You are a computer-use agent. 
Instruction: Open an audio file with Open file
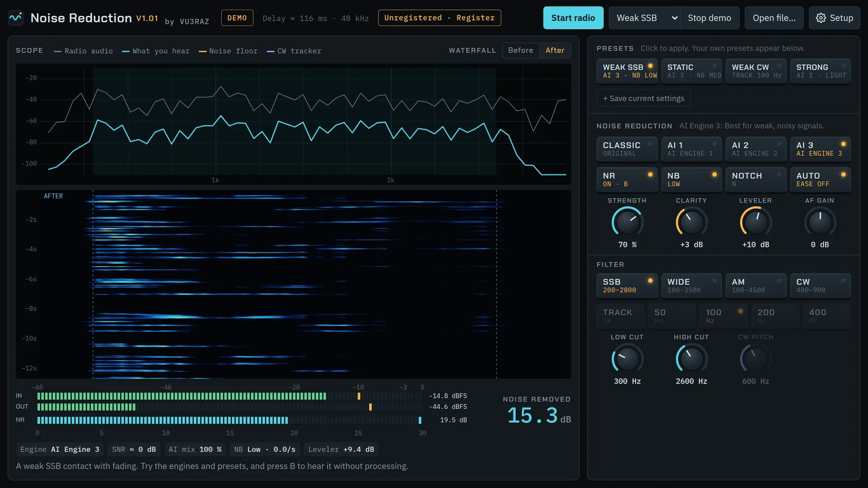point(774,18)
